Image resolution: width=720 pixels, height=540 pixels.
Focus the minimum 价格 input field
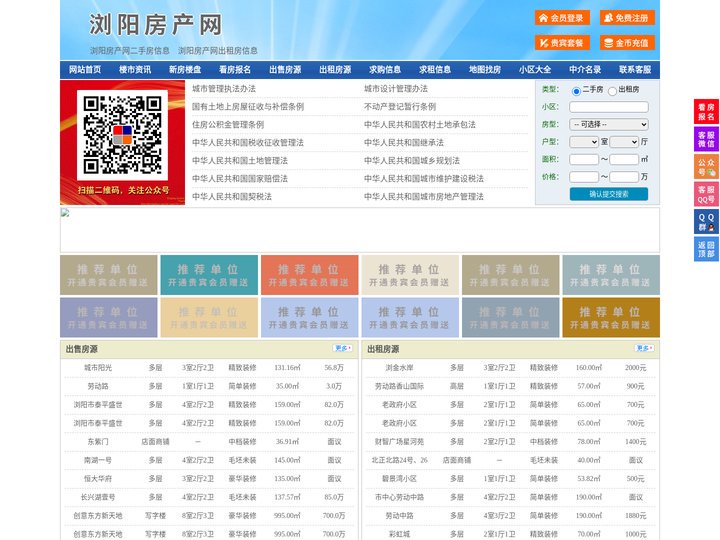point(584,177)
